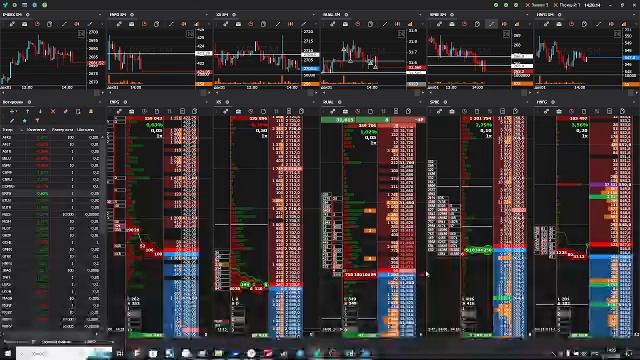
Task: Click the pencil edit icon in watchlist second row
Action: [x=12, y=121]
